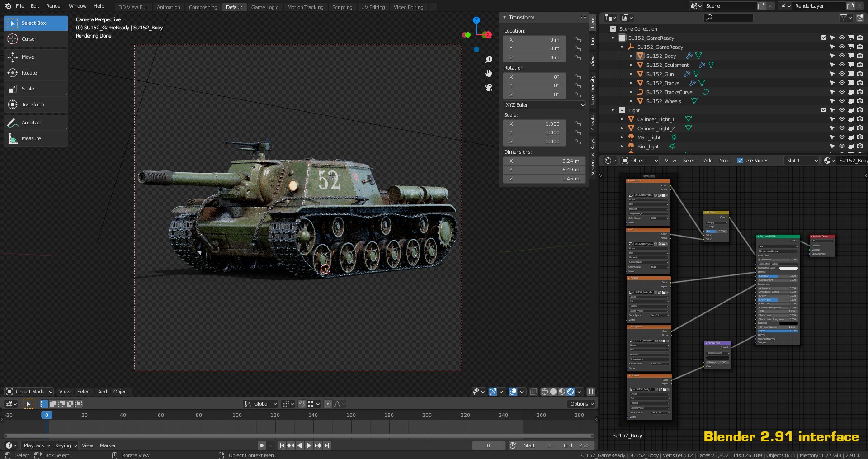
Task: Open the Global transform orientation dropdown
Action: [261, 404]
